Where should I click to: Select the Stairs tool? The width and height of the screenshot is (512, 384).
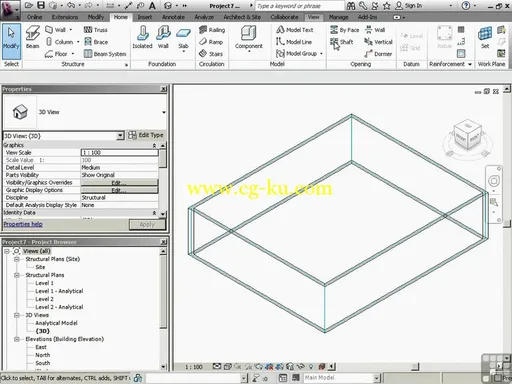click(x=211, y=54)
